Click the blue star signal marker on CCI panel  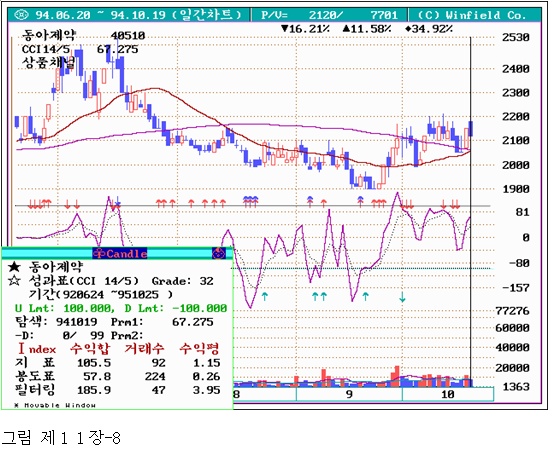coord(118,204)
